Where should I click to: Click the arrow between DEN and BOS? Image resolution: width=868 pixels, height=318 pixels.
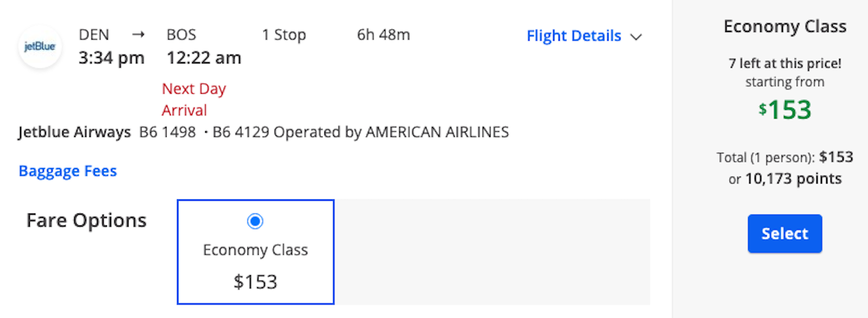tap(138, 35)
